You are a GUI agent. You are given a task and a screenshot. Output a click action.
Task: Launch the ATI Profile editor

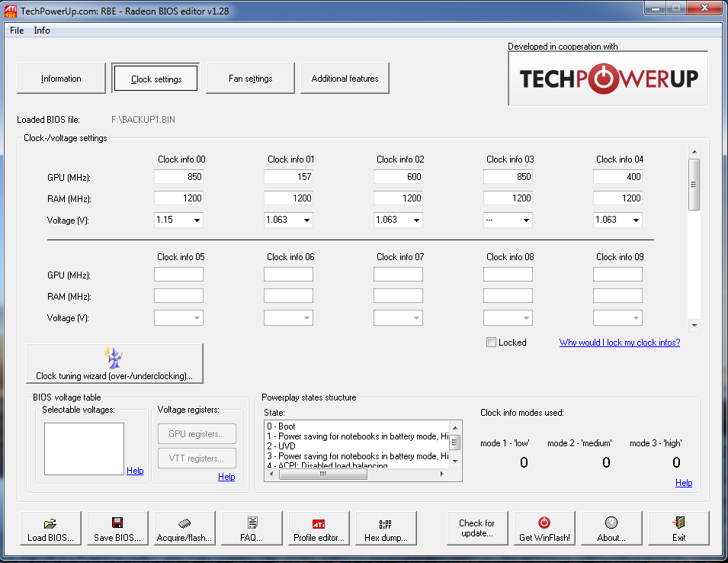[x=319, y=528]
